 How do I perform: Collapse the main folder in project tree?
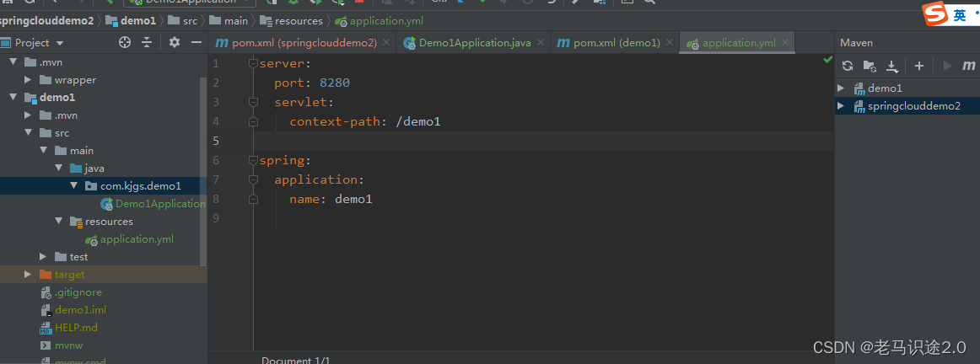pyautogui.click(x=43, y=151)
